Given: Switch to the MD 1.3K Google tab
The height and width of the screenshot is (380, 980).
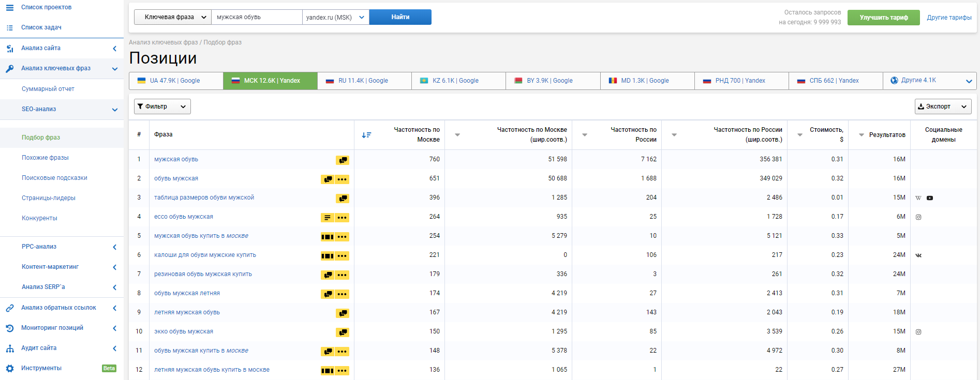Looking at the screenshot, I should click(647, 81).
